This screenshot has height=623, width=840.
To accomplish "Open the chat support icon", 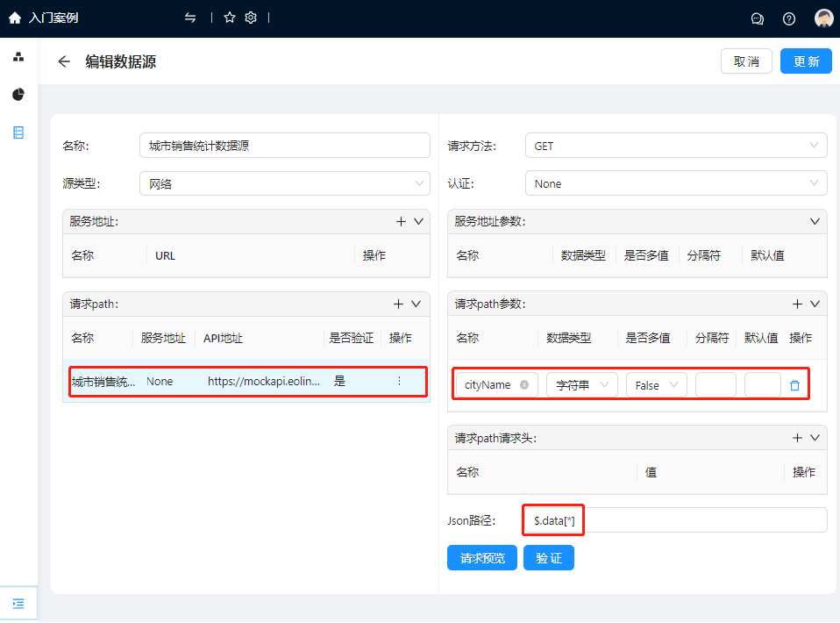I will coord(758,18).
